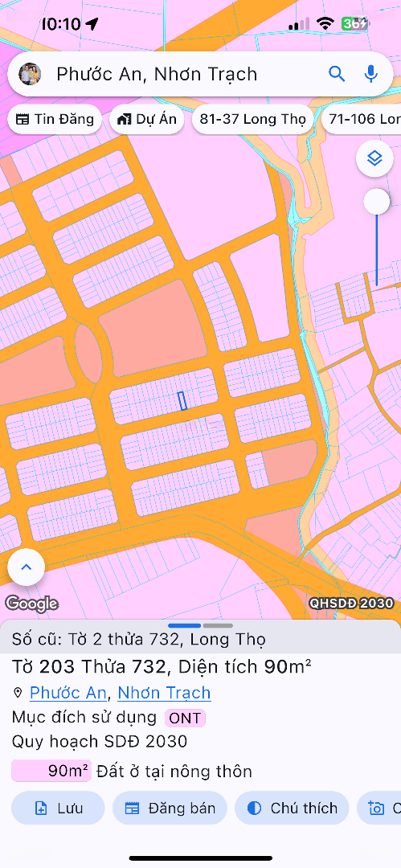401x868 pixels.
Task: Tap the camera icon chip
Action: (379, 809)
